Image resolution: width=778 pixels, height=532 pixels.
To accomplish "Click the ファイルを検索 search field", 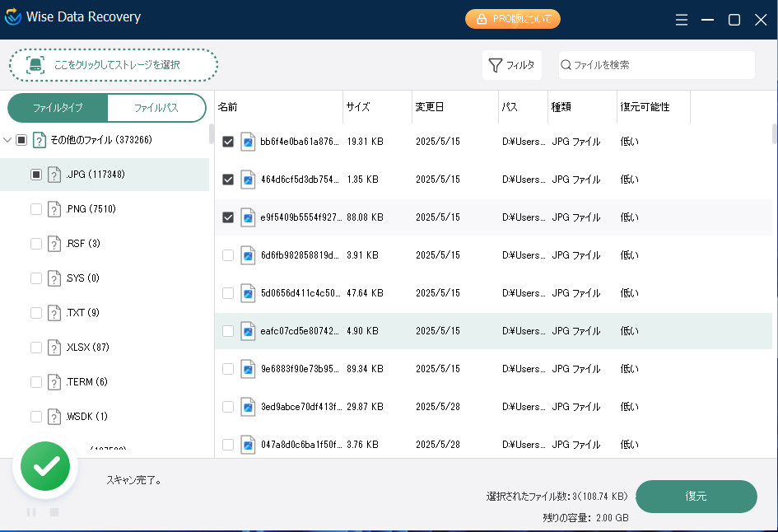I will click(659, 65).
